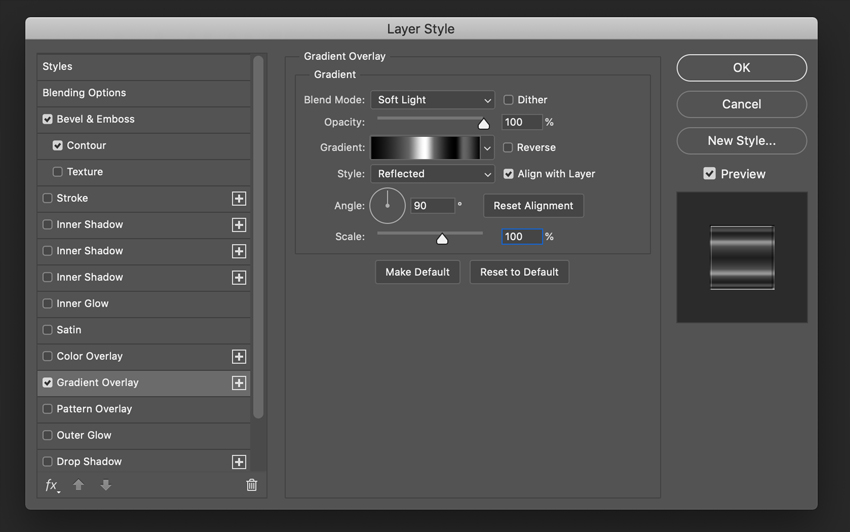This screenshot has width=850, height=532.
Task: Enable the Outer Glow checkbox
Action: click(x=48, y=435)
